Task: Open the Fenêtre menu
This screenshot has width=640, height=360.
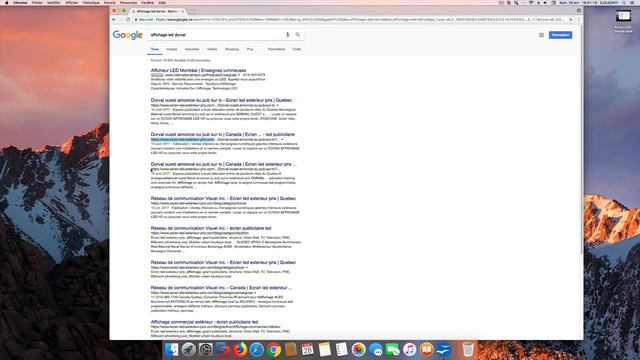Action: coord(147,2)
